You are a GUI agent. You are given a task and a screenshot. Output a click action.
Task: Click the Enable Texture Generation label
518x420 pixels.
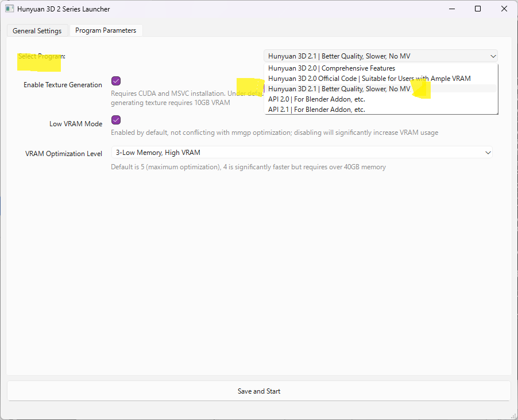[63, 85]
